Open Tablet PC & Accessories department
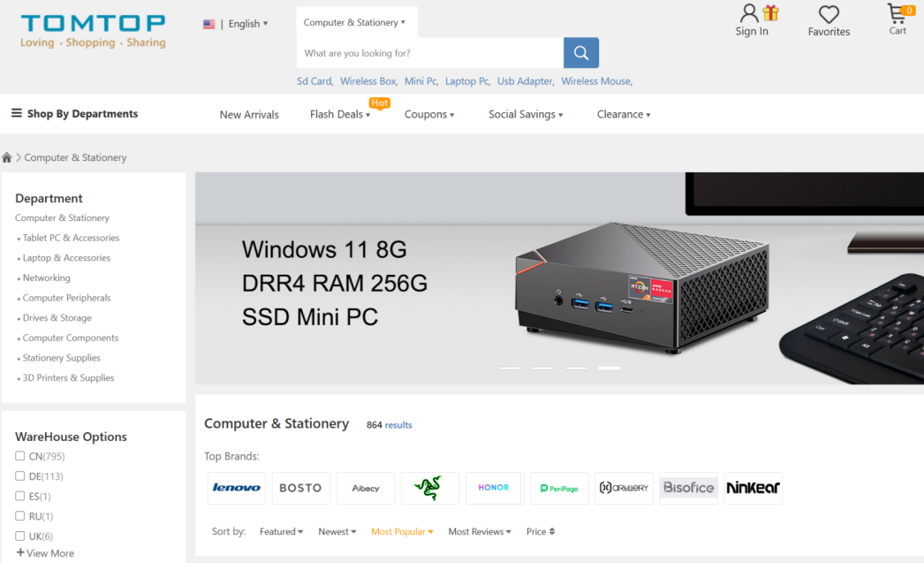Screen dimensions: 924x563 tap(71, 238)
